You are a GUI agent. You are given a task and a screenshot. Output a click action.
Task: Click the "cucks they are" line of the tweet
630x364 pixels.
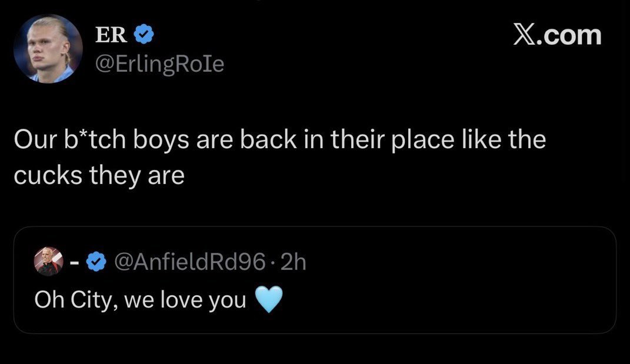99,176
